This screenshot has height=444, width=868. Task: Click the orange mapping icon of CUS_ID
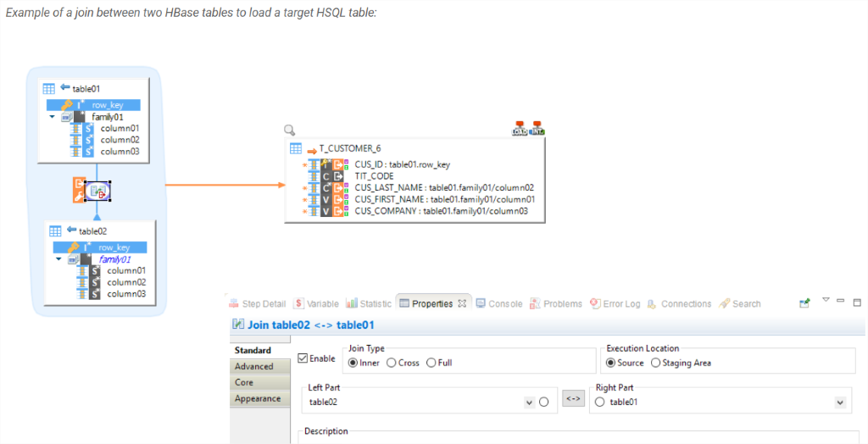click(338, 164)
